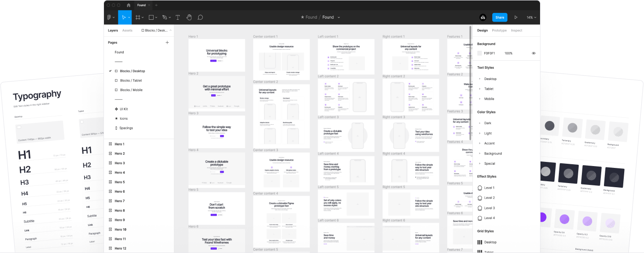Click the star icon beside file name
Screen dimensions: 644x253
(302, 17)
